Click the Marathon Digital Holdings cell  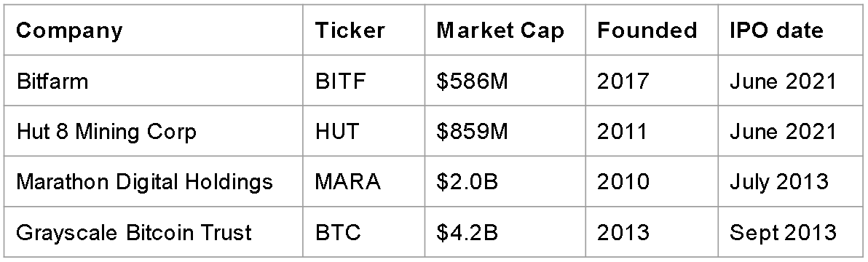tap(154, 181)
